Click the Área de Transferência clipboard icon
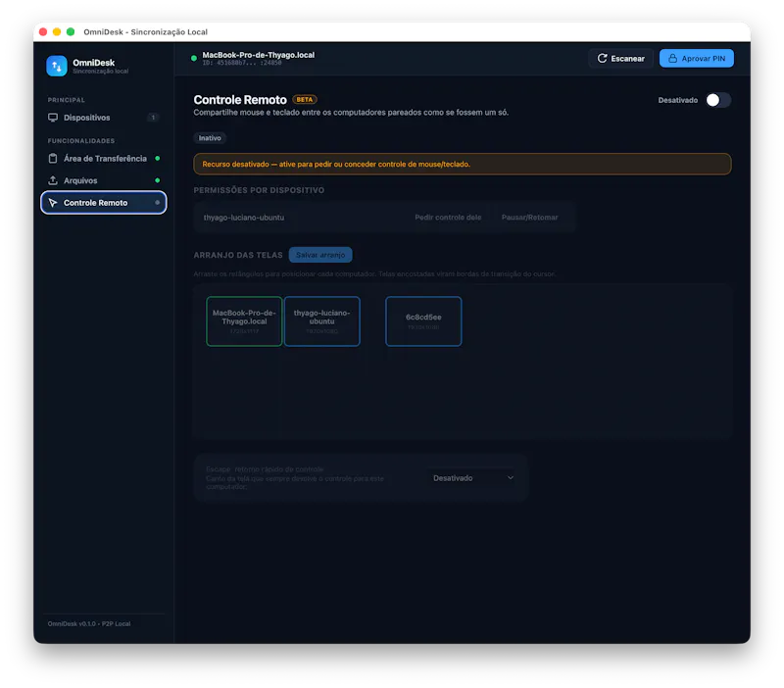This screenshot has width=784, height=688. 53,159
